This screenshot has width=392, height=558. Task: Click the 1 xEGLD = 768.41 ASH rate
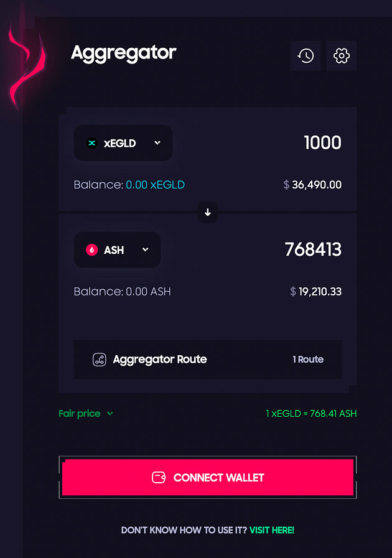(311, 414)
